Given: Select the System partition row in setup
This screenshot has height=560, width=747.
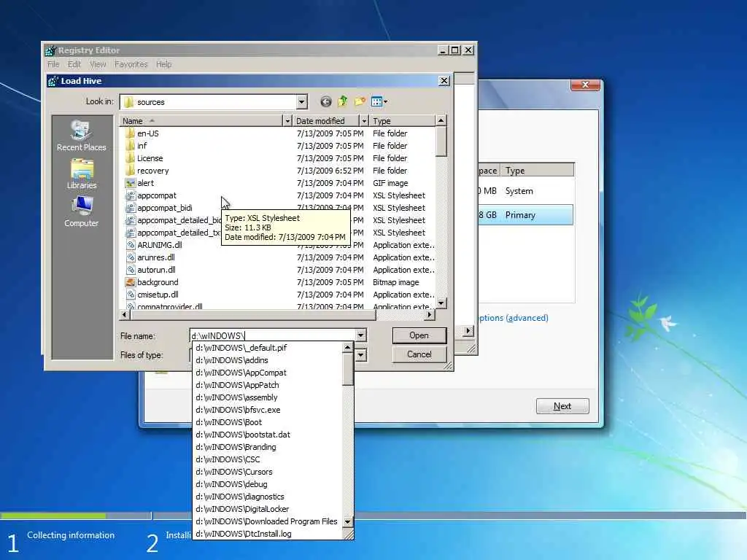Looking at the screenshot, I should click(x=525, y=191).
